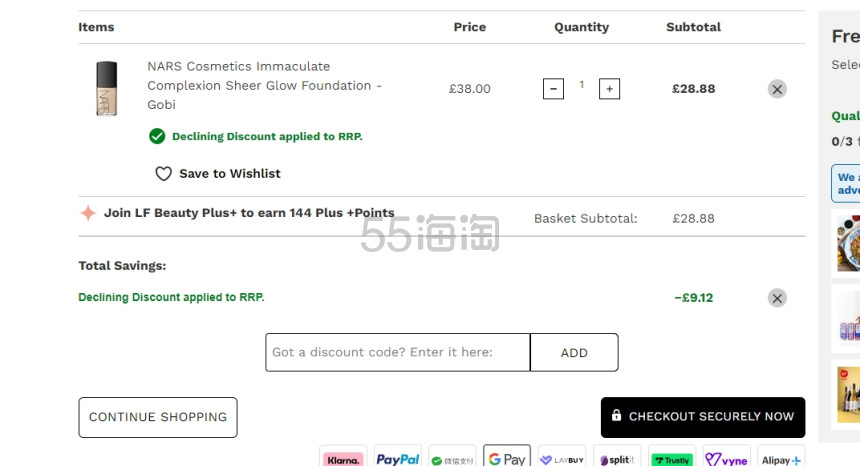Decrease quantity with the minus button
The height and width of the screenshot is (466, 860).
[x=553, y=89]
